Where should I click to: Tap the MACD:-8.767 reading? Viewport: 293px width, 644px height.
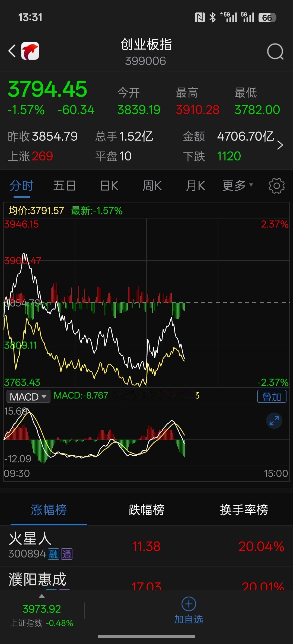[x=81, y=396]
